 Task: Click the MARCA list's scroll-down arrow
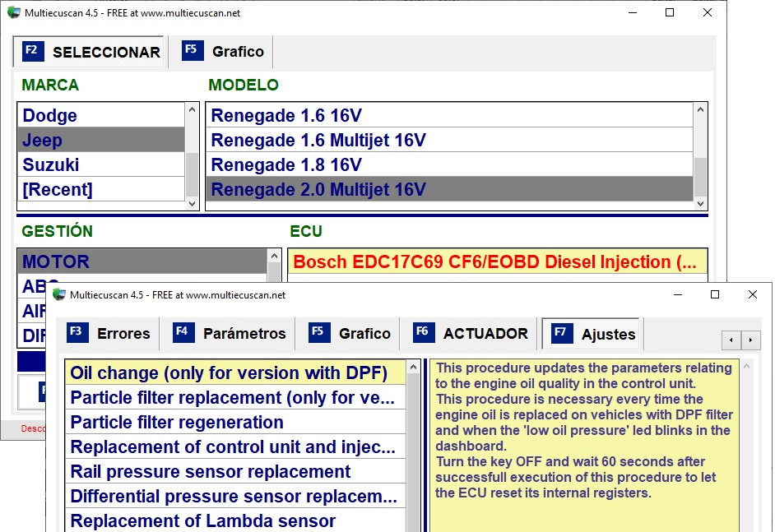click(x=192, y=204)
